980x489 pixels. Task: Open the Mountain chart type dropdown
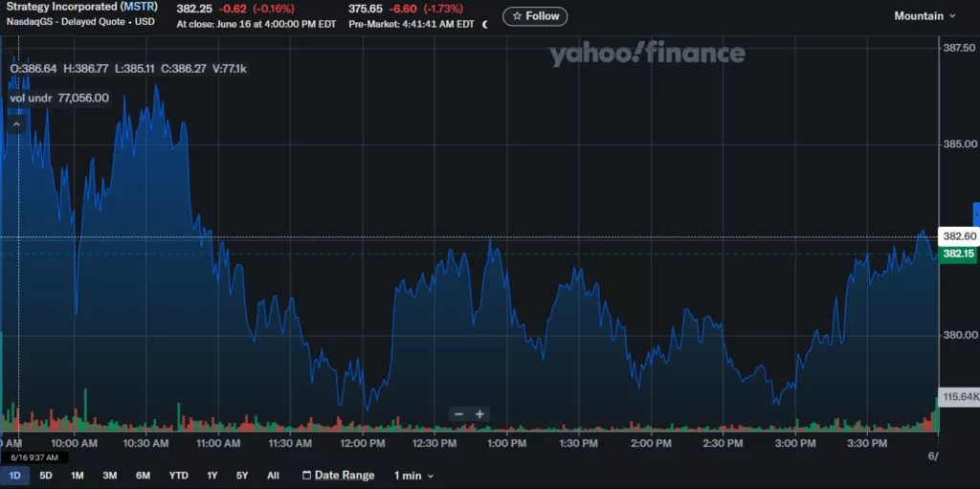click(x=924, y=16)
